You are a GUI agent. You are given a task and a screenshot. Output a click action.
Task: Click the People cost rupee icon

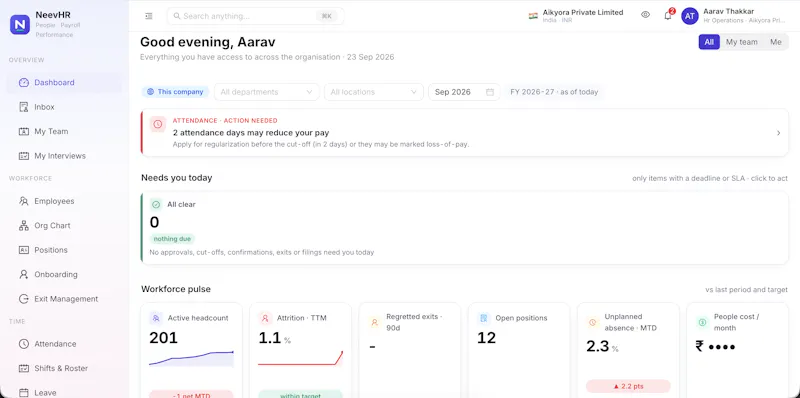pyautogui.click(x=702, y=322)
